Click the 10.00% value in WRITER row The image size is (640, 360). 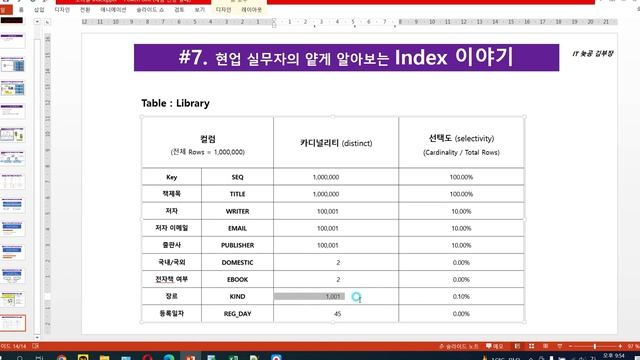pos(461,211)
